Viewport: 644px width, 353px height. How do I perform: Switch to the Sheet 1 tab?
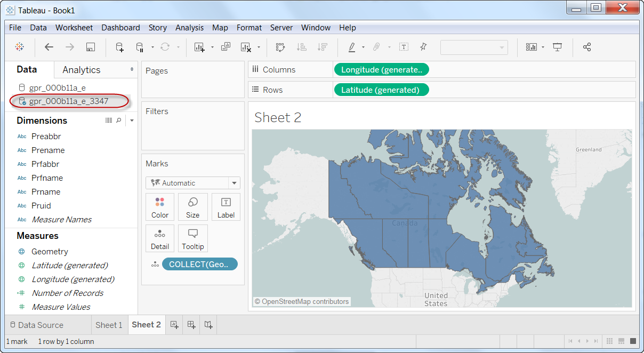[109, 325]
